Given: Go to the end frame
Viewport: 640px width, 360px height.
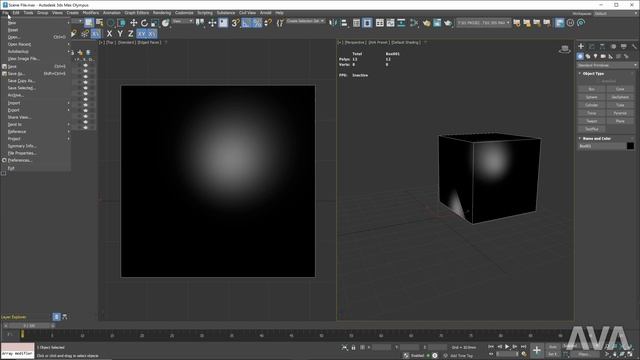Looking at the screenshot, I should (523, 347).
